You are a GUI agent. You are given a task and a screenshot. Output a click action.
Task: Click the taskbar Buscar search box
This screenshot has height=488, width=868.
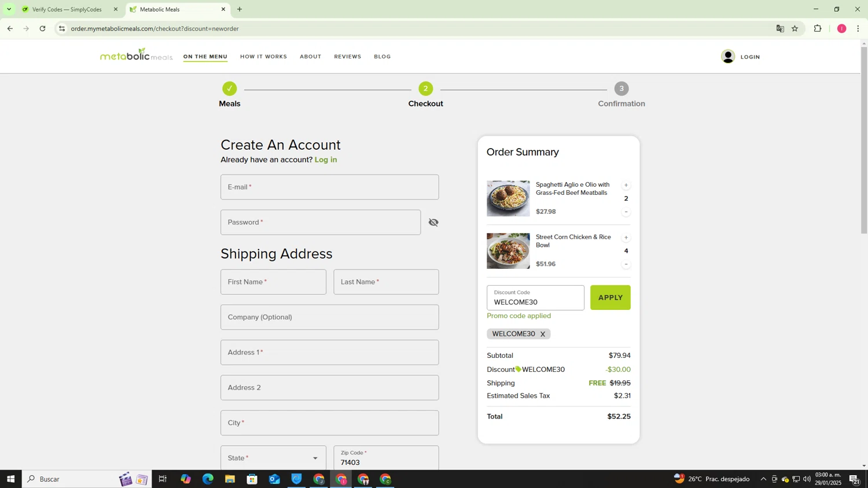(x=87, y=479)
